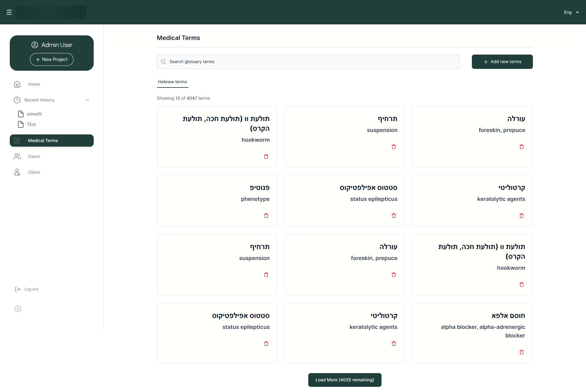The width and height of the screenshot is (586, 392).
Task: Delete the suspension term in the first card row
Action: [x=394, y=147]
